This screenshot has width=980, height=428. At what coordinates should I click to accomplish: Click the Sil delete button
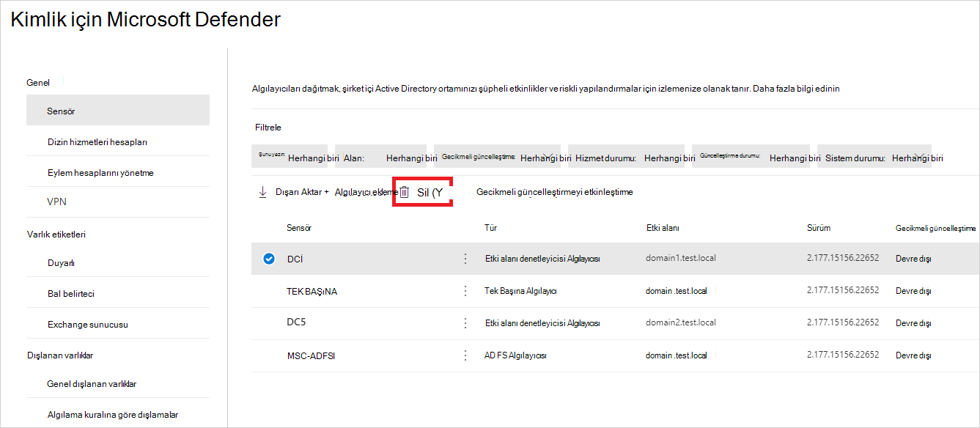point(422,192)
